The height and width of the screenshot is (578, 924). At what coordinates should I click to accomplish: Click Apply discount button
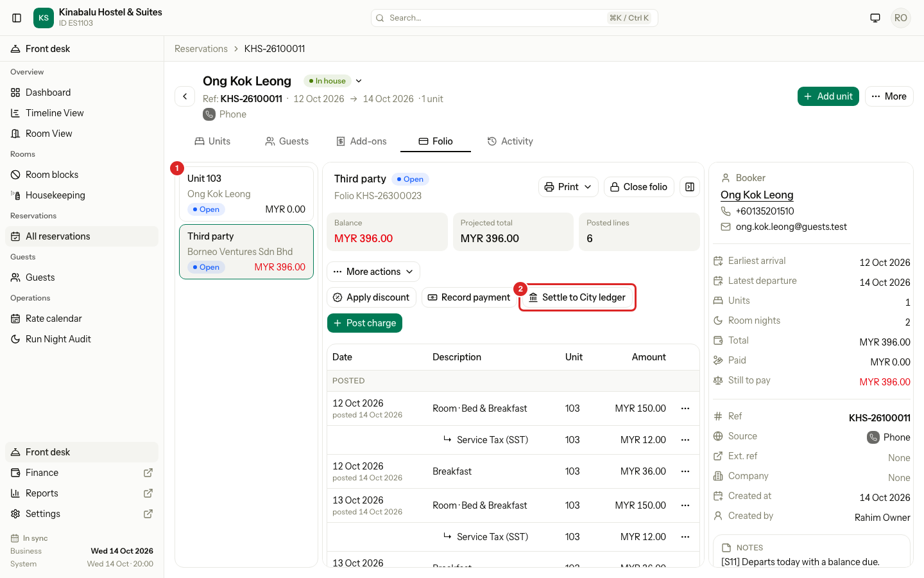tap(372, 297)
